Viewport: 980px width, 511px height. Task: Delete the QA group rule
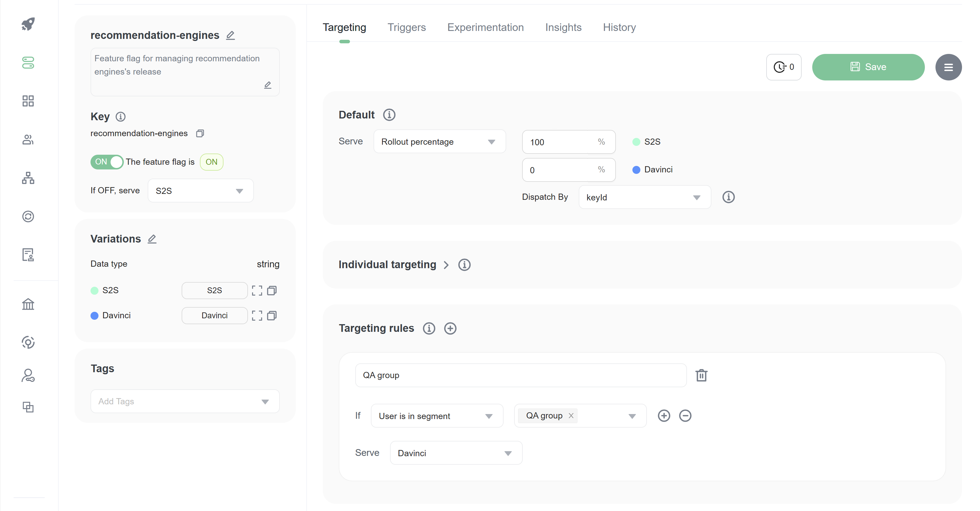[x=701, y=375]
